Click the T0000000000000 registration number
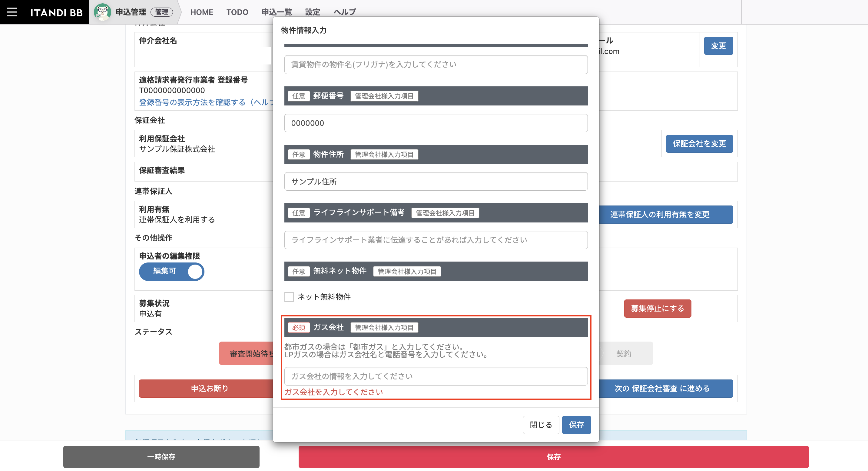Viewport: 868px width, 471px height. [x=172, y=90]
